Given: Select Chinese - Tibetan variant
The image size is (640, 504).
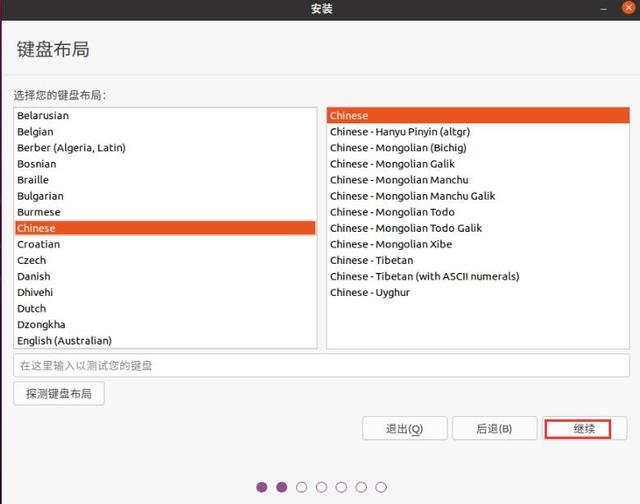Looking at the screenshot, I should pos(478,260).
